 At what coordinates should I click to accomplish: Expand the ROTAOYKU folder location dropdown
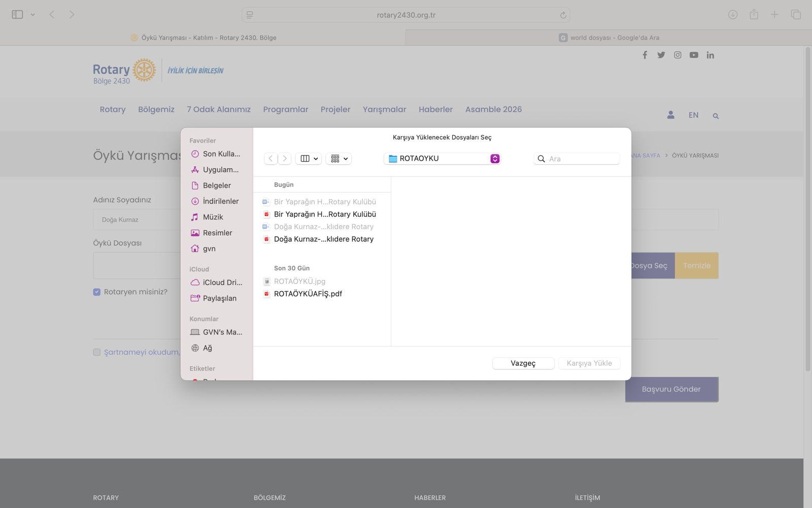tap(494, 158)
